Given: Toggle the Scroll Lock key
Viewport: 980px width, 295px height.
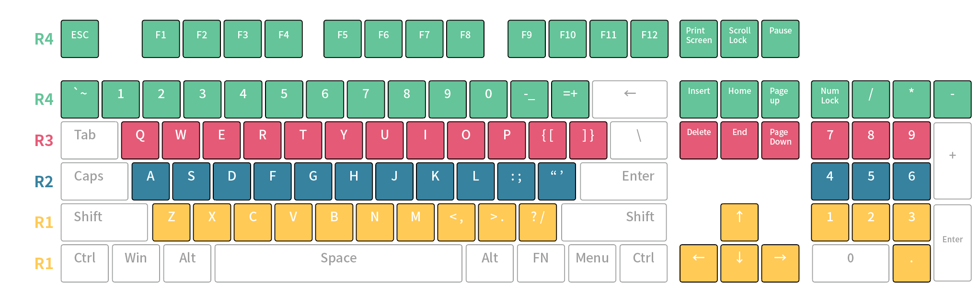Looking at the screenshot, I should click(739, 39).
